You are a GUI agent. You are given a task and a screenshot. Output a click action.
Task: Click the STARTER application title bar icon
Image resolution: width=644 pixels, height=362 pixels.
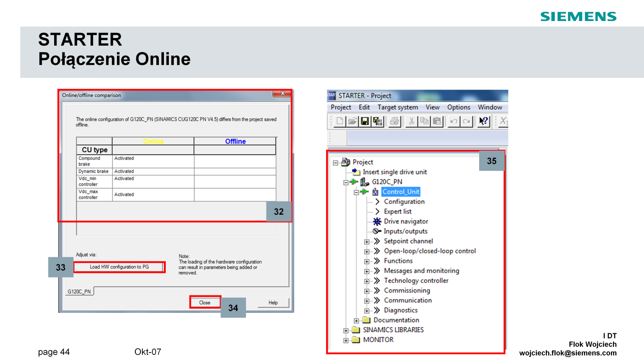332,95
